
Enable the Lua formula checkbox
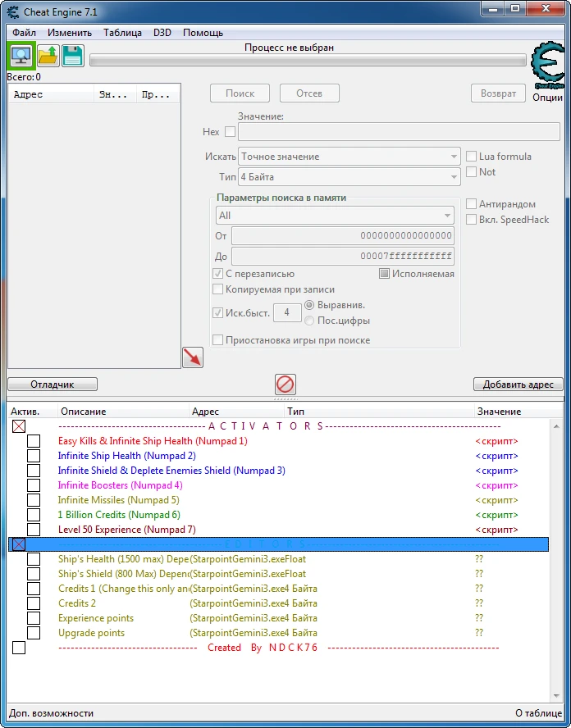471,157
